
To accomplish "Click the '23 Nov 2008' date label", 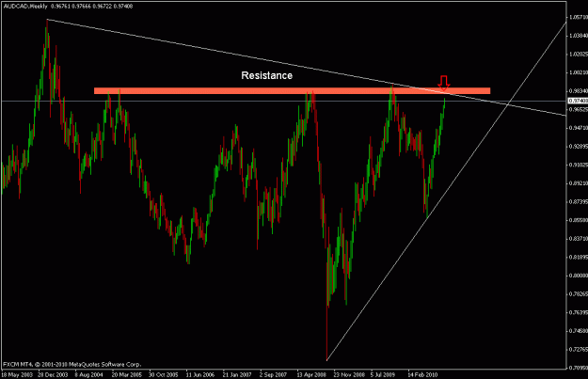I will click(x=349, y=375).
